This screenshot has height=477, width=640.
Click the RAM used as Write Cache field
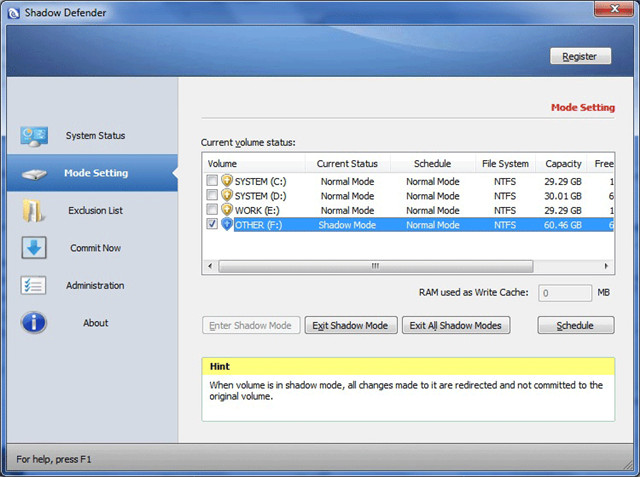pos(565,293)
